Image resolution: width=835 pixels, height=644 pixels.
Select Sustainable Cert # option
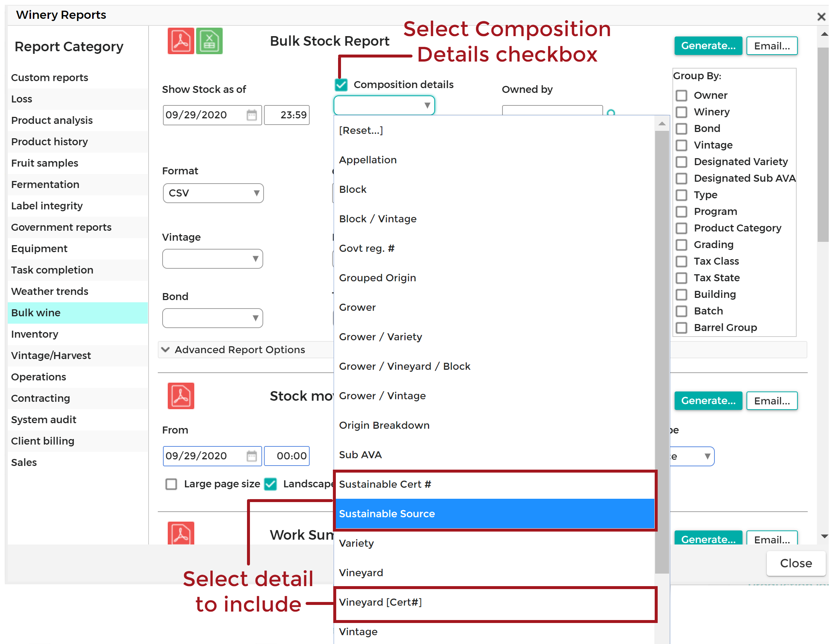[x=494, y=484]
